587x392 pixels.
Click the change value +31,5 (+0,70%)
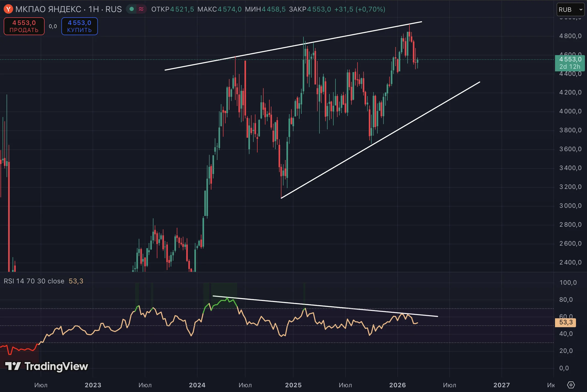point(360,9)
